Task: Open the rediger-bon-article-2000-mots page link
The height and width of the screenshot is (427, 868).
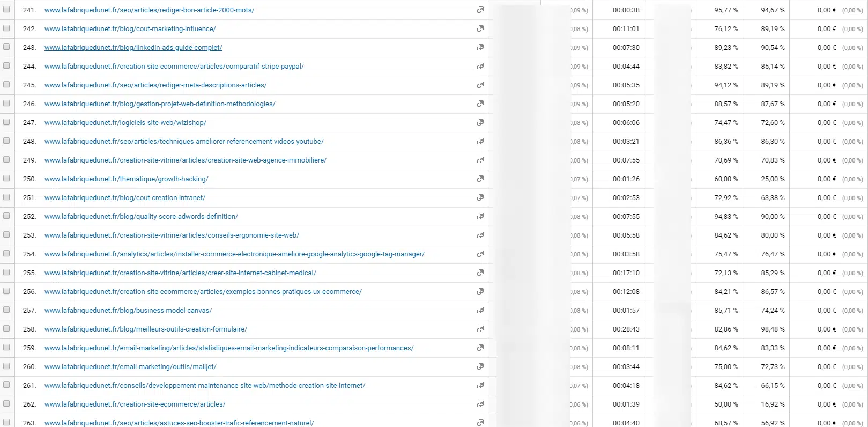Action: click(149, 10)
